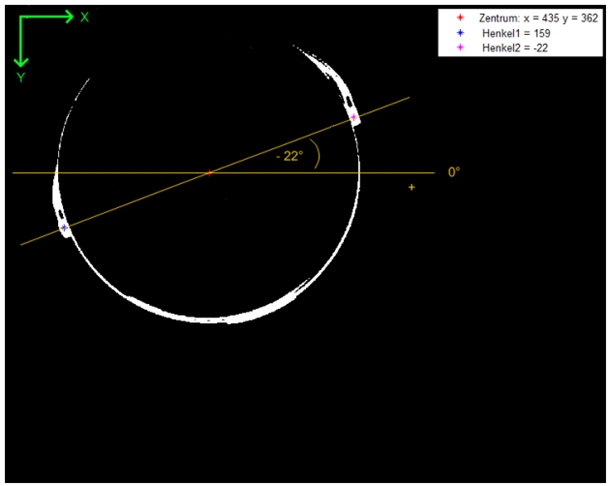This screenshot has height=486, width=609.
Task: Click the red star icon in legend
Action: coord(459,18)
